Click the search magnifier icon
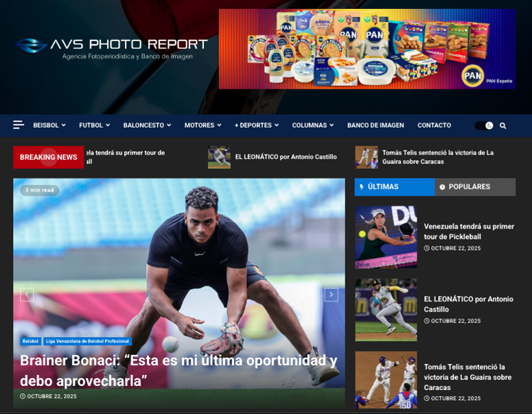The image size is (532, 414). pyautogui.click(x=502, y=126)
